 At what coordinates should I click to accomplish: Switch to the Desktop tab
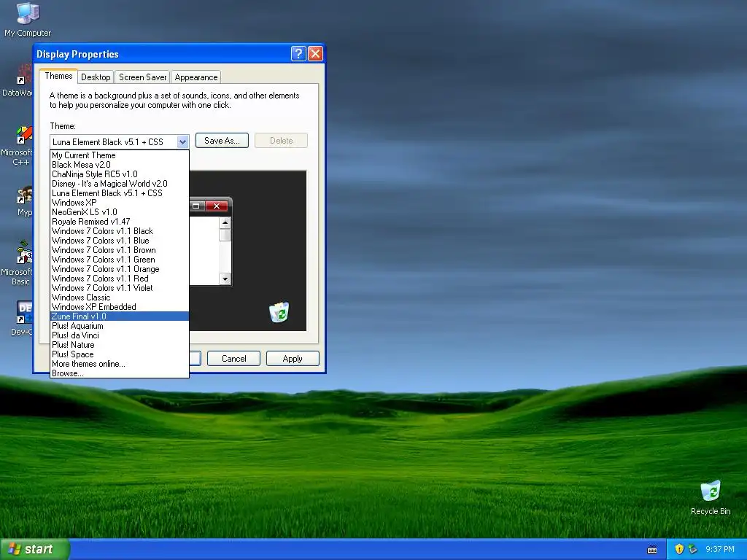96,77
